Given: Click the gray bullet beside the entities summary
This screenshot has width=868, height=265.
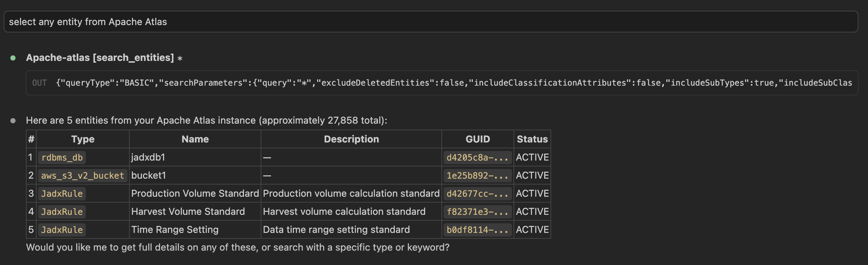Looking at the screenshot, I should coord(13,121).
